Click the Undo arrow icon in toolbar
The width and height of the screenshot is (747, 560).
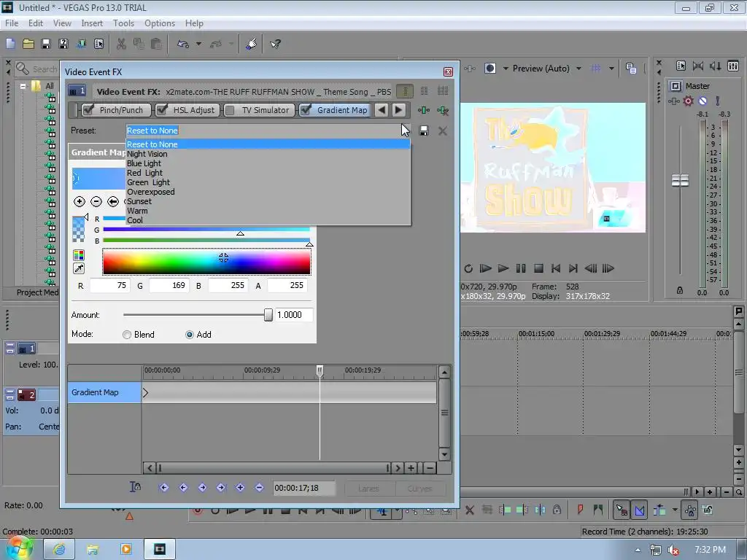(183, 44)
